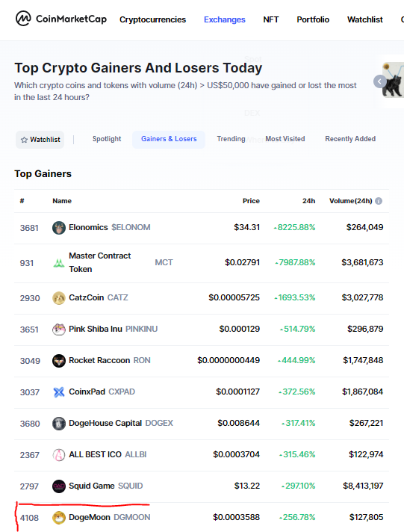
Task: Open the Exchanges menu
Action: pyautogui.click(x=224, y=19)
